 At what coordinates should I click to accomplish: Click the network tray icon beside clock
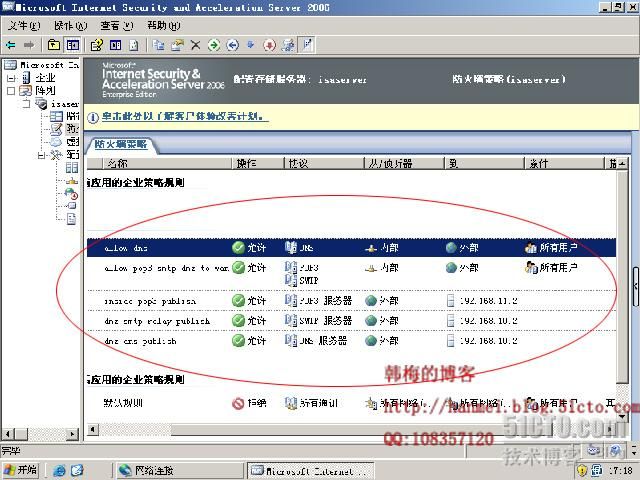click(596, 470)
